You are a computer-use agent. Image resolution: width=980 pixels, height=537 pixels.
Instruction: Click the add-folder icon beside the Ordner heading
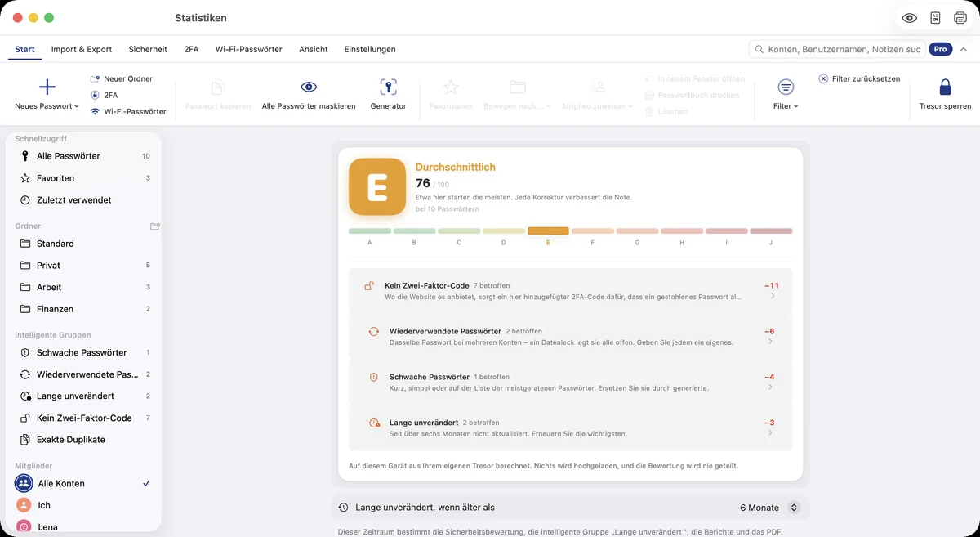point(155,226)
